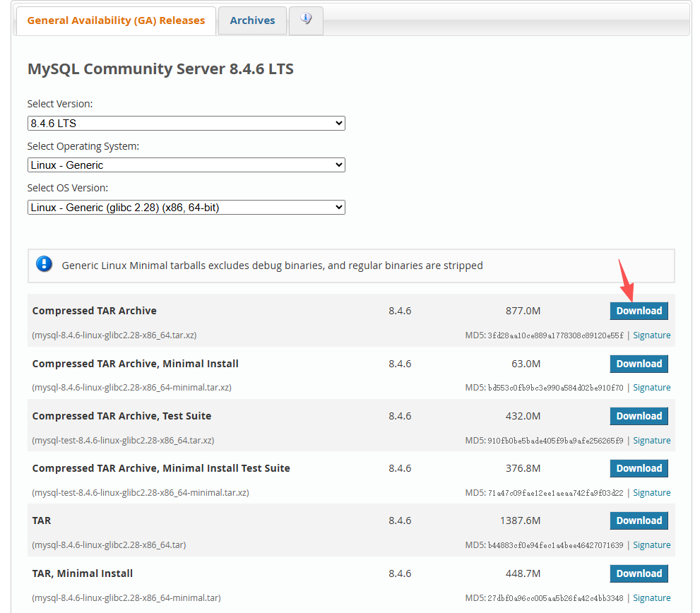Click the MD5 hash starting 3fd28aa10ce
The image size is (700, 613).
tap(555, 335)
